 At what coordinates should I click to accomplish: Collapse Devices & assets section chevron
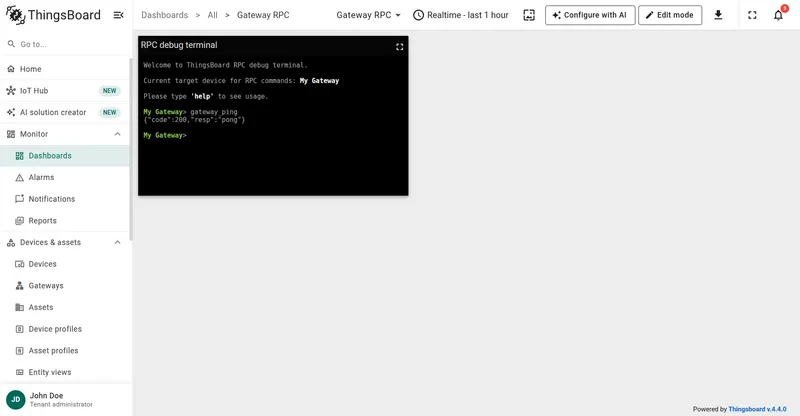click(x=117, y=242)
